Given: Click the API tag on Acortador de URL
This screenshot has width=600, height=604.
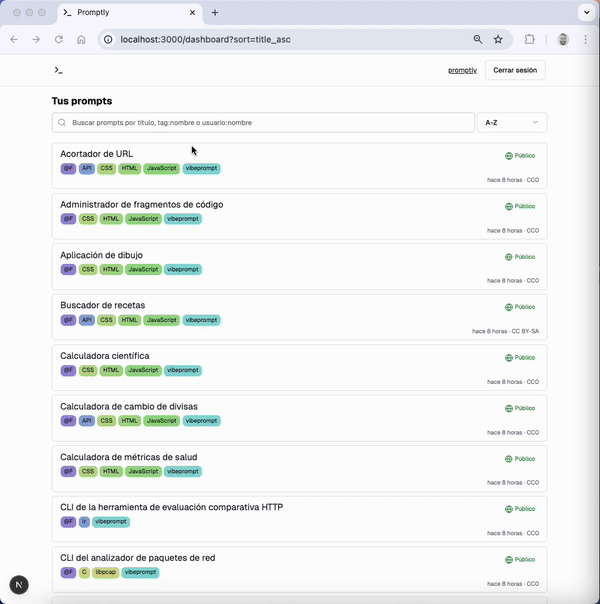Looking at the screenshot, I should [87, 168].
